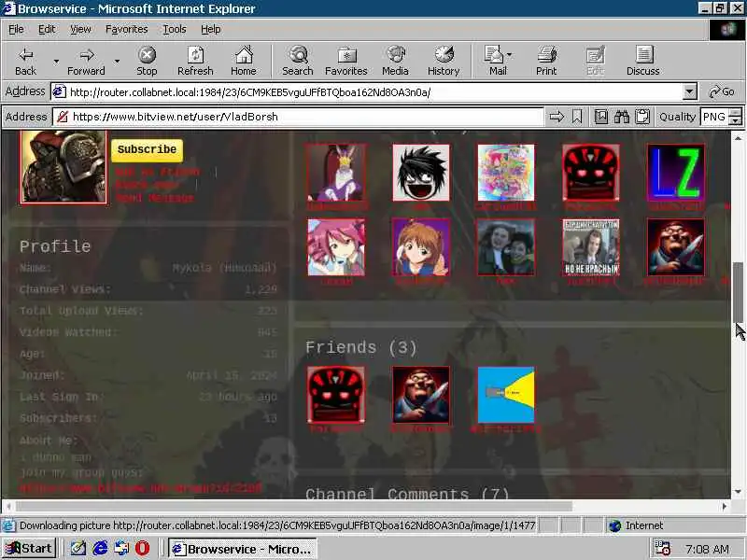Open the green and blue LZ logo thumbnail
The height and width of the screenshot is (560, 747).
(x=676, y=173)
